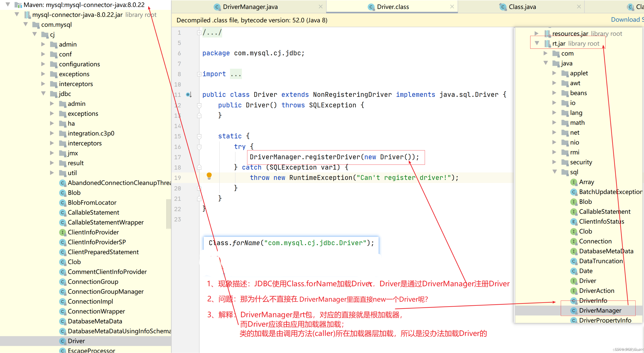Click the rt.jar library archive icon
Screen dimensions: 644x353
point(547,44)
